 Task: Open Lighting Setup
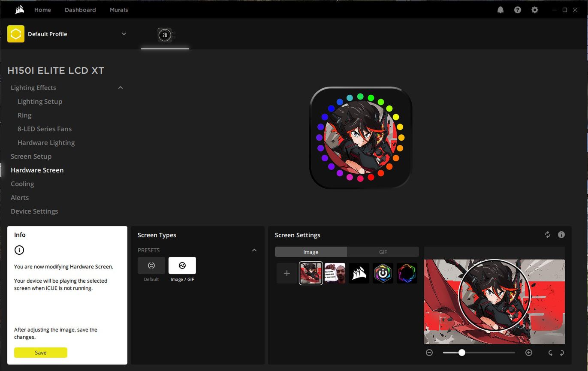click(40, 101)
